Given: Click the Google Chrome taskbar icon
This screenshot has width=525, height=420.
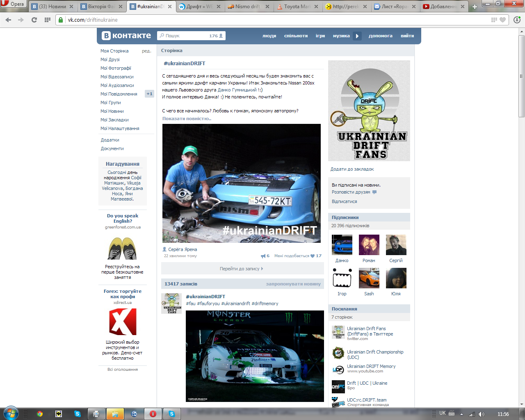Looking at the screenshot, I should (x=40, y=414).
